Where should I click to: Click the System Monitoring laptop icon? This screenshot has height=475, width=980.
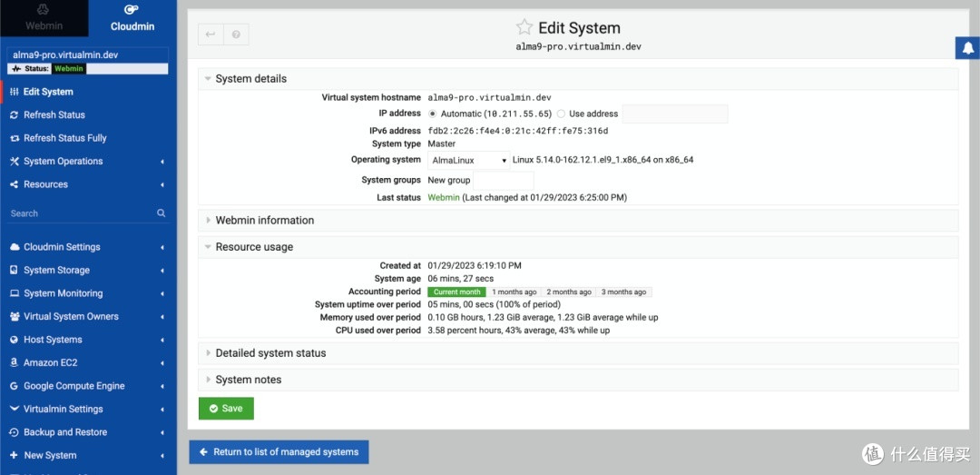click(x=15, y=292)
